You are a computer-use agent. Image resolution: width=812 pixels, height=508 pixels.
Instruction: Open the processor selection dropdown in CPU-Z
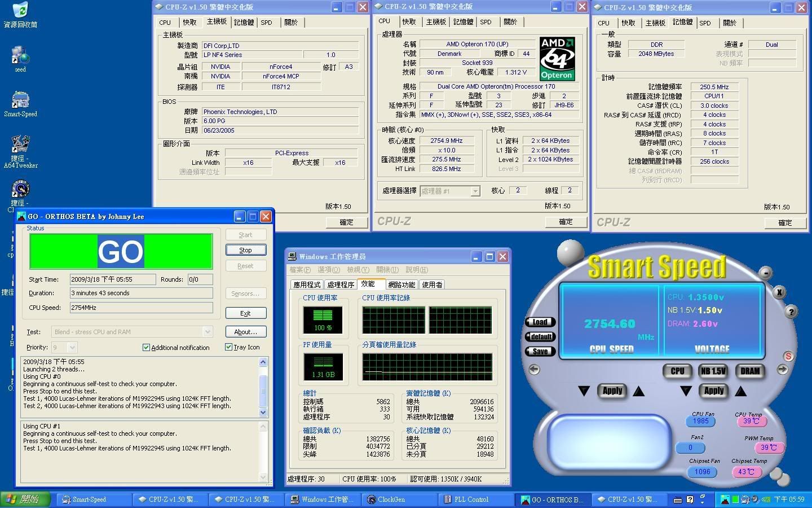(x=475, y=191)
